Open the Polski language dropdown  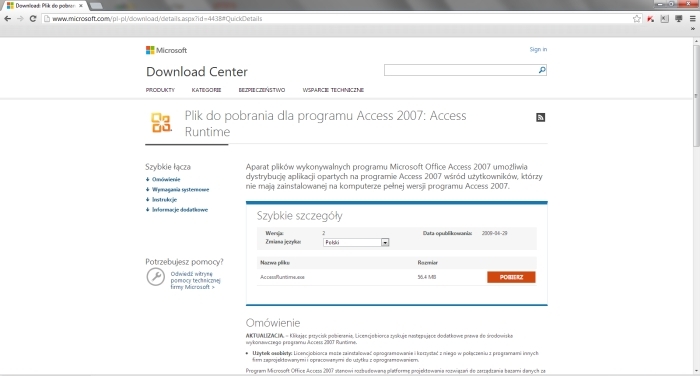pyautogui.click(x=356, y=242)
